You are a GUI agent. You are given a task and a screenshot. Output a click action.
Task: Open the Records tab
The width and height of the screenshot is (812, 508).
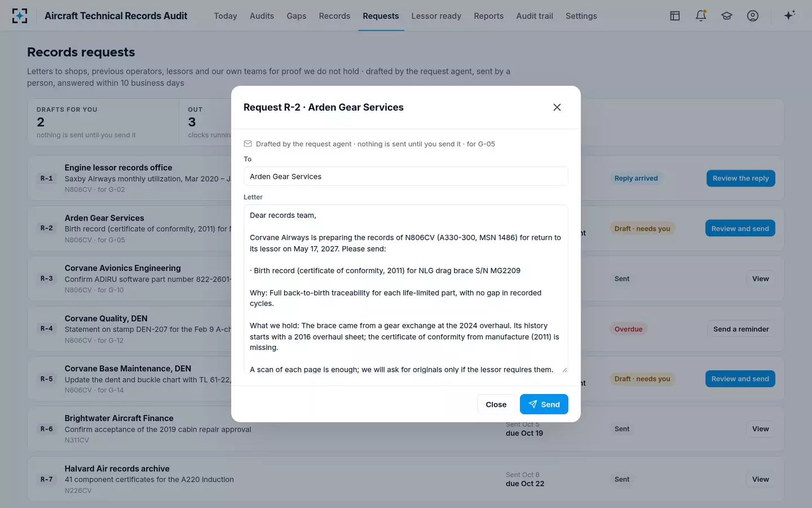click(334, 16)
